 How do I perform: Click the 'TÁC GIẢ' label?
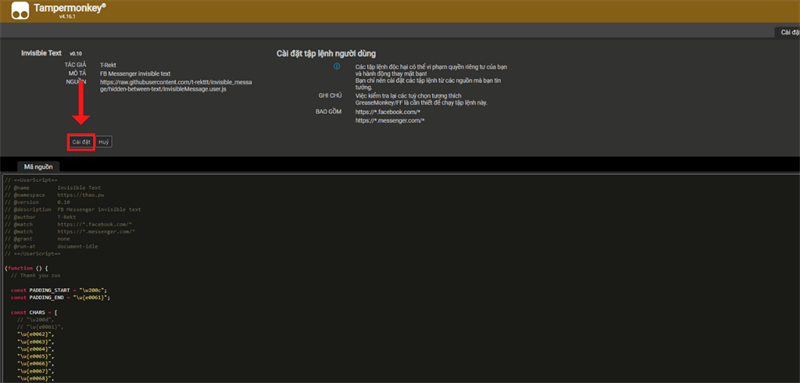(x=76, y=65)
